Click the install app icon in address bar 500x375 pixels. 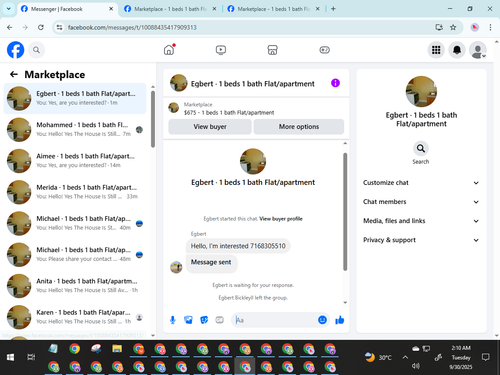[x=439, y=27]
